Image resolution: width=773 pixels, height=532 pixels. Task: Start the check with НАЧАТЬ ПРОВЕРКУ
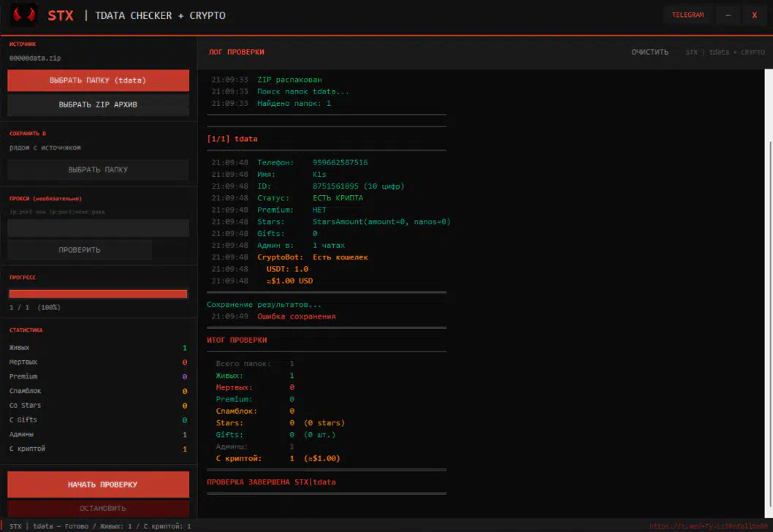(98, 484)
